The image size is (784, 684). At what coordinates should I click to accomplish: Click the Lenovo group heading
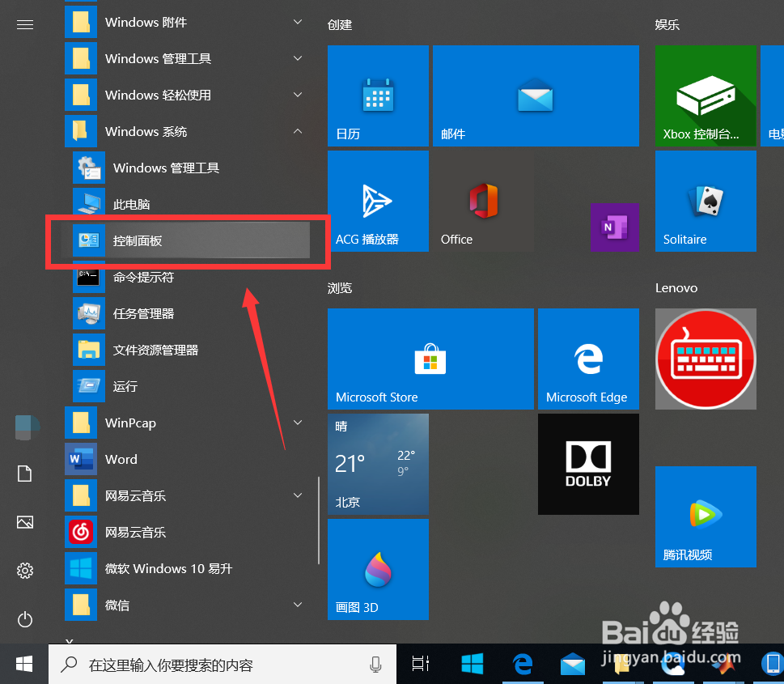[676, 287]
